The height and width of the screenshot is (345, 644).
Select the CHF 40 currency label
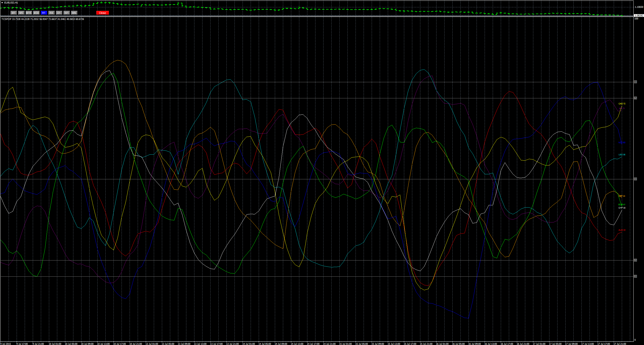coord(622,208)
